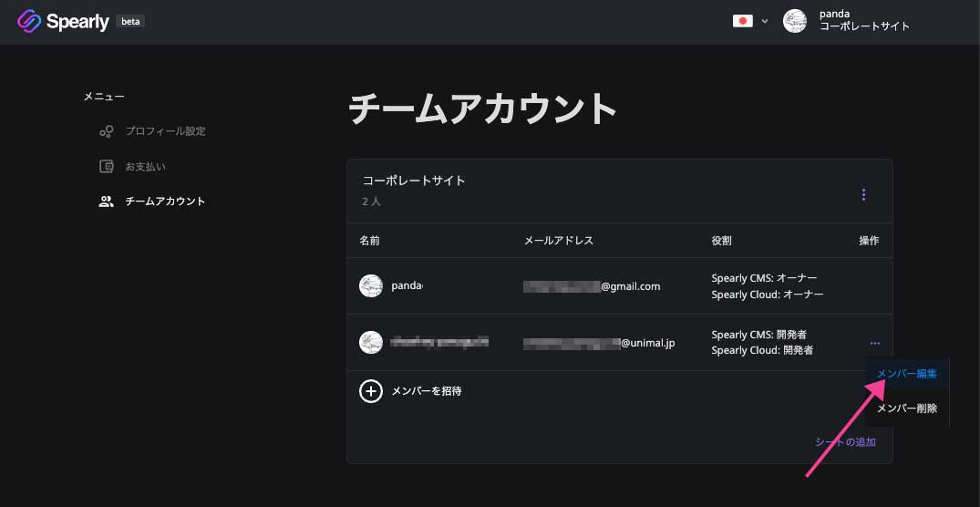Click Spearly CMS: オーナー role text

click(764, 277)
